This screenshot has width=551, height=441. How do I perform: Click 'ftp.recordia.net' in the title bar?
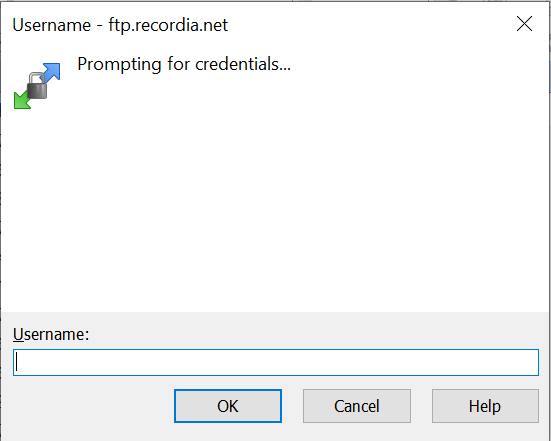[x=168, y=25]
